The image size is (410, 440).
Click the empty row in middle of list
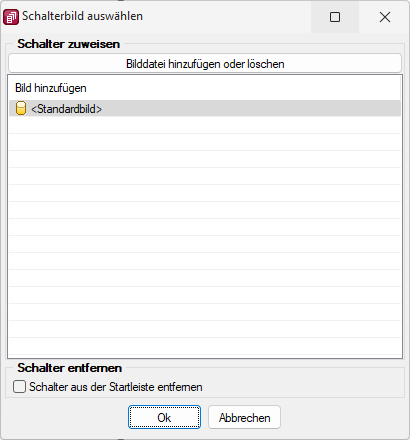pyautogui.click(x=205, y=227)
